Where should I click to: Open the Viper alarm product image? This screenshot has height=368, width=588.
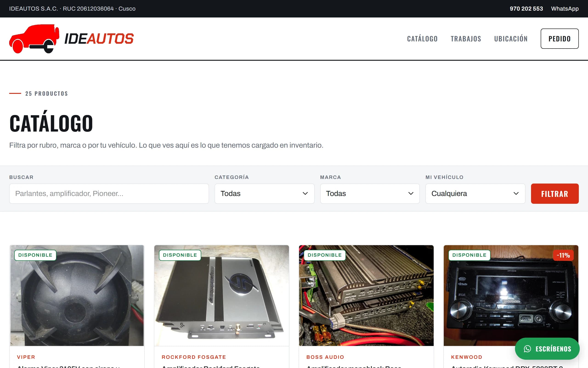tap(77, 296)
